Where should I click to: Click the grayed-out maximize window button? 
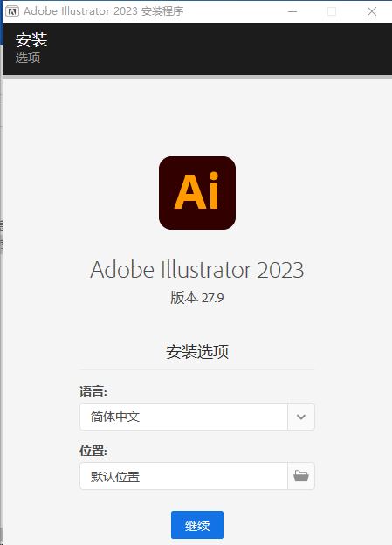(332, 11)
